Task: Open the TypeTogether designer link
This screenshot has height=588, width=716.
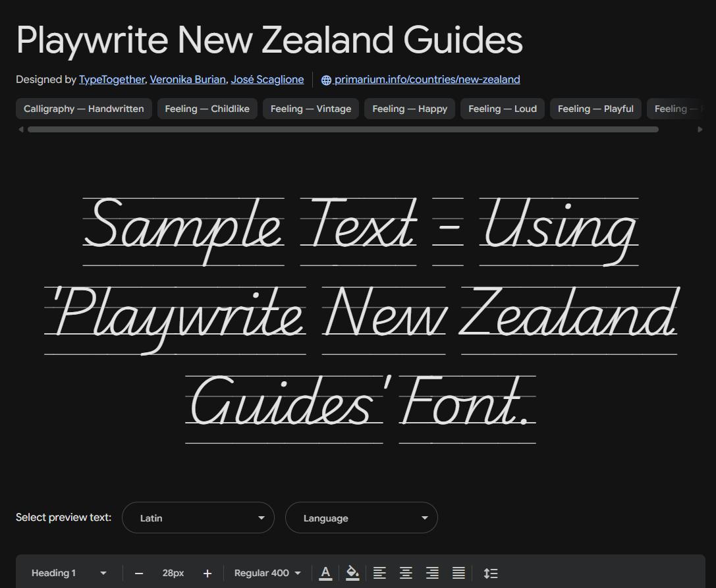Action: [112, 80]
